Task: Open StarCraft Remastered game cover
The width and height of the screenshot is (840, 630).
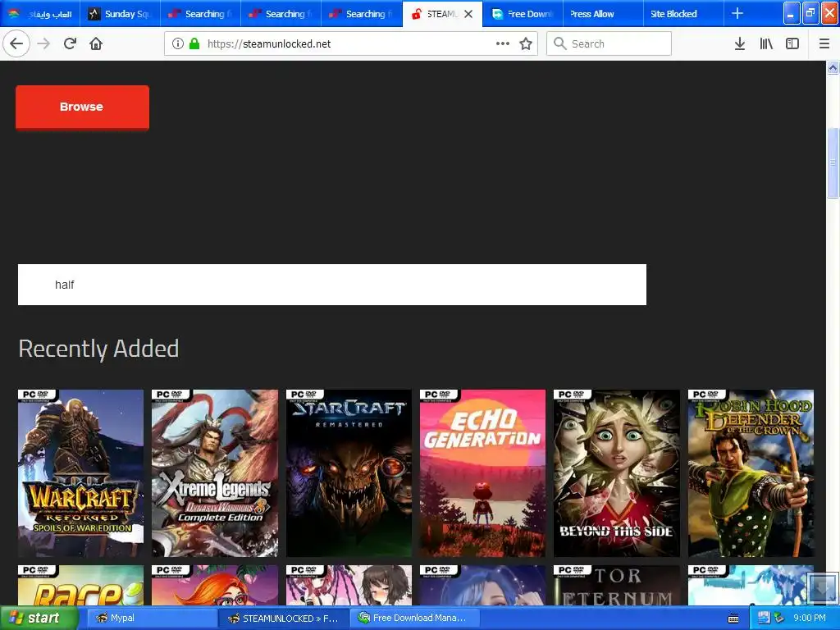Action: tap(349, 473)
